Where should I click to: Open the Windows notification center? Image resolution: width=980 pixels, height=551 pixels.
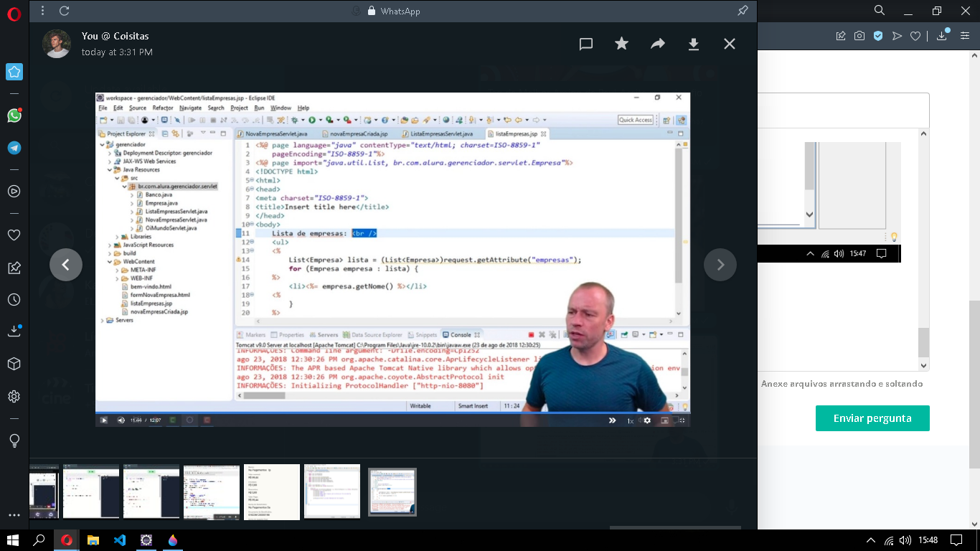(x=956, y=540)
